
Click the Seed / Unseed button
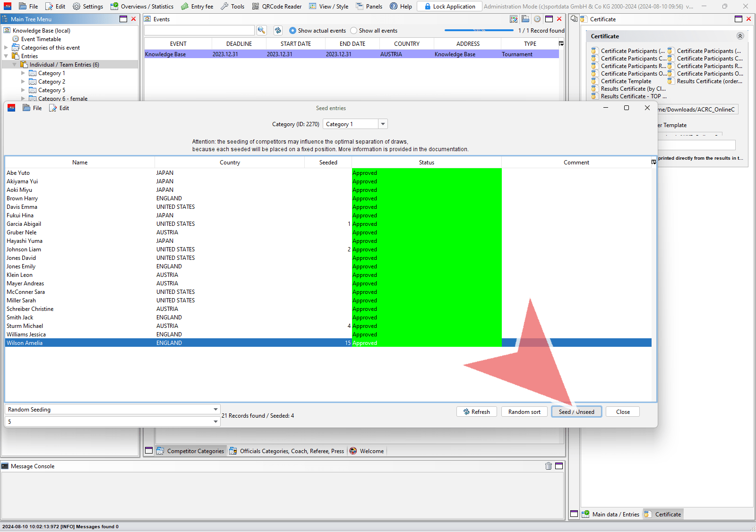(x=576, y=412)
